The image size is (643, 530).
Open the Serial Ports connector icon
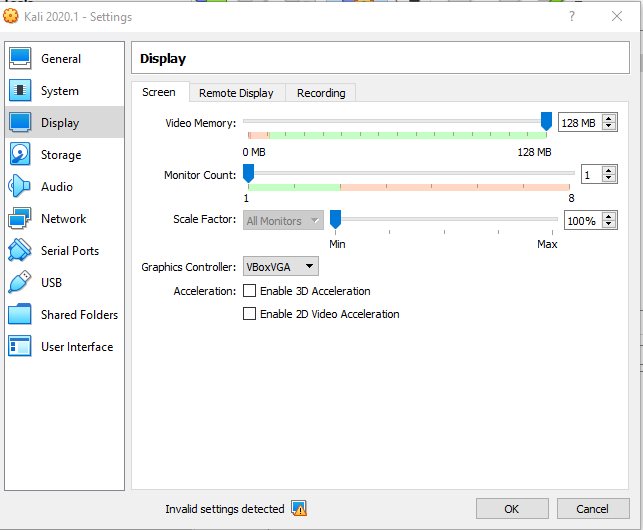click(x=20, y=250)
